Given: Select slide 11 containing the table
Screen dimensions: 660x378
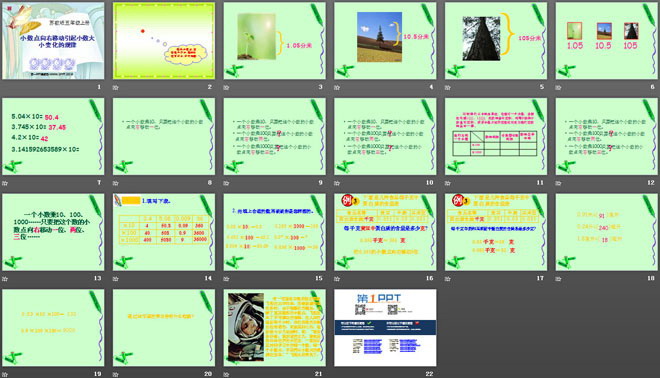Looking at the screenshot, I should tap(496, 136).
